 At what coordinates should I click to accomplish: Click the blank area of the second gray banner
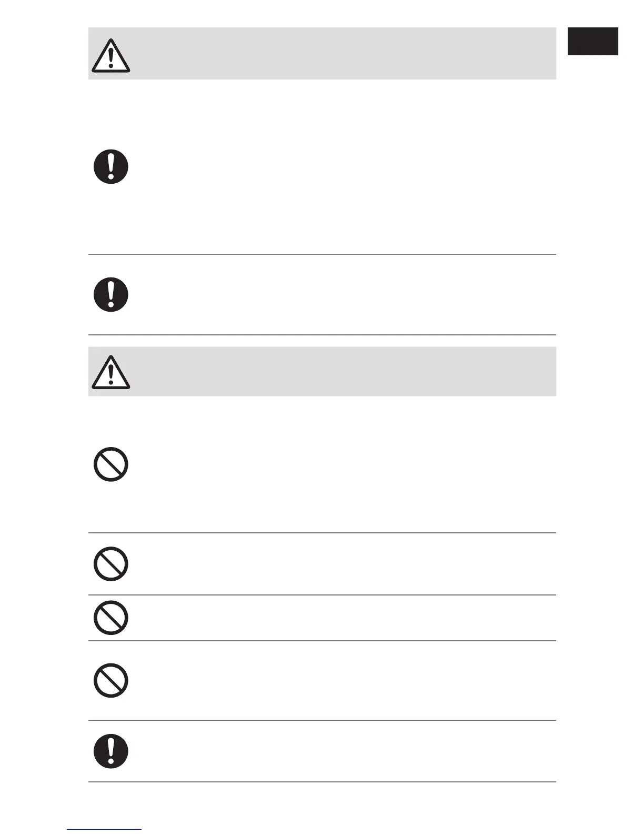[x=342, y=371]
